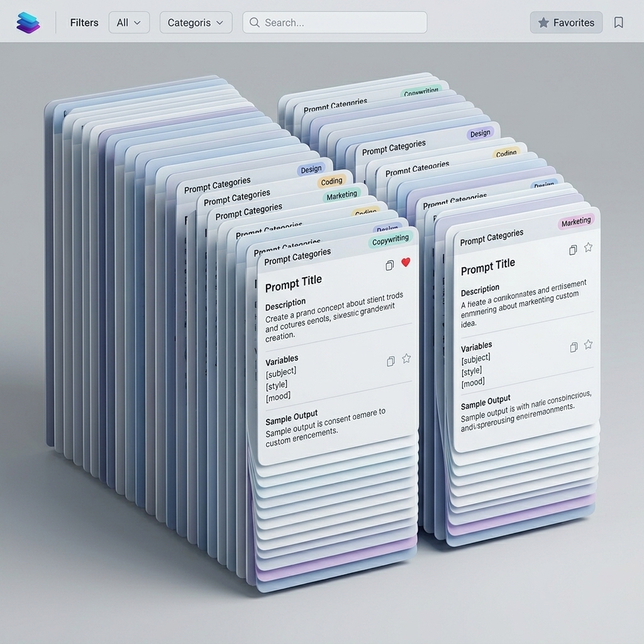
Task: Click [style] variable on Copywriting card
Action: (277, 386)
